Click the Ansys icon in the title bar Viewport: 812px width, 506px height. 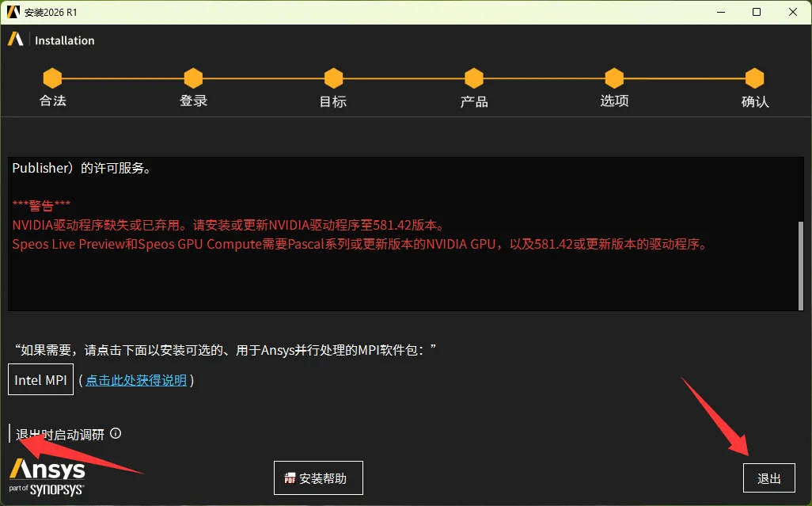[x=13, y=11]
